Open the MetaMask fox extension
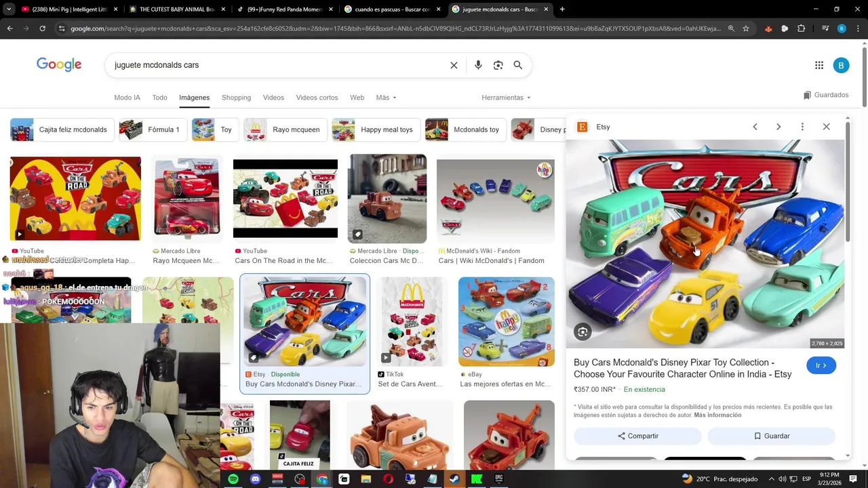 pyautogui.click(x=768, y=28)
